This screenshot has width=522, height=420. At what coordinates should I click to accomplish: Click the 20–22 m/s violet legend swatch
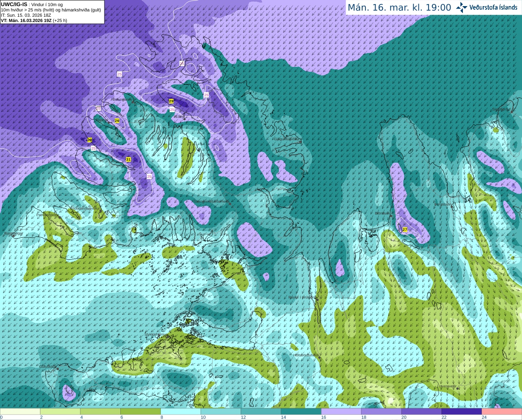click(422, 411)
